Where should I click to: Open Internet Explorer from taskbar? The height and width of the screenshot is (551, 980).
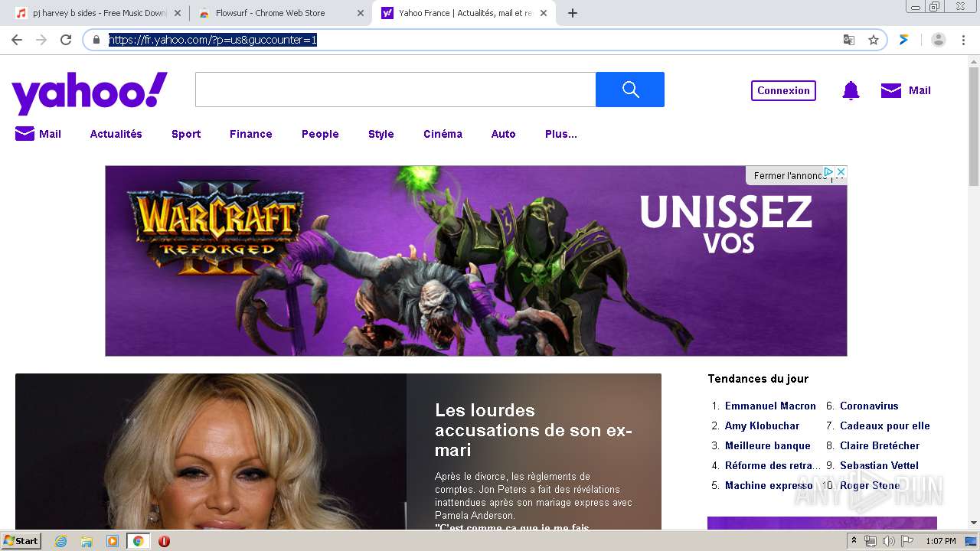pyautogui.click(x=60, y=541)
